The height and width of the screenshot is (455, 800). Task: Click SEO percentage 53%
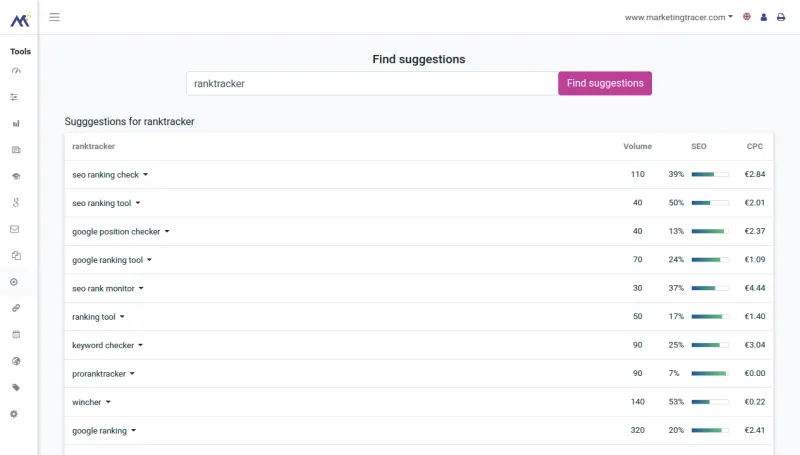point(676,401)
